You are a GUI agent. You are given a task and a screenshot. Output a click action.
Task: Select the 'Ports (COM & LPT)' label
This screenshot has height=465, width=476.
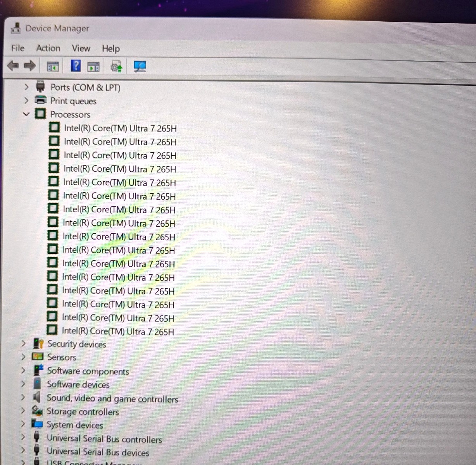85,88
